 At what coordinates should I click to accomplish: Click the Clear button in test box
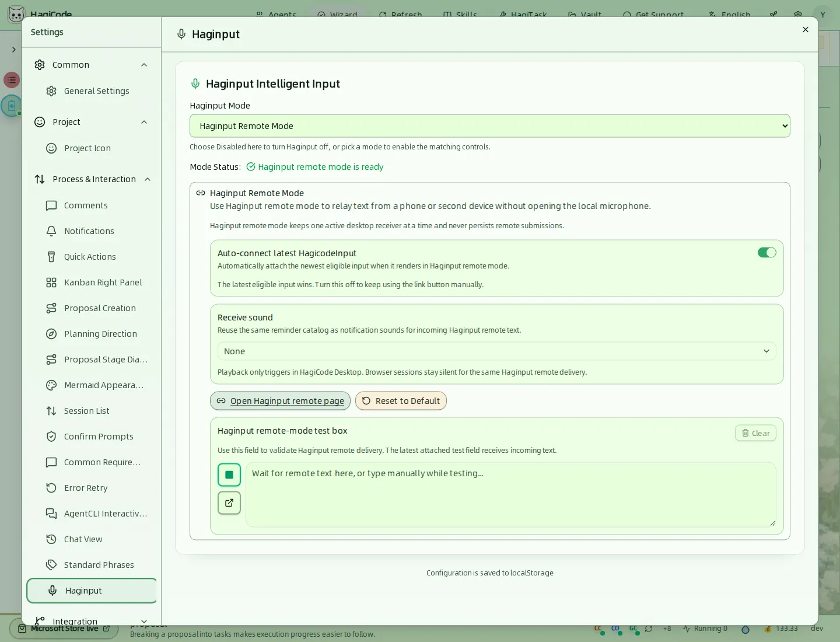[755, 433]
